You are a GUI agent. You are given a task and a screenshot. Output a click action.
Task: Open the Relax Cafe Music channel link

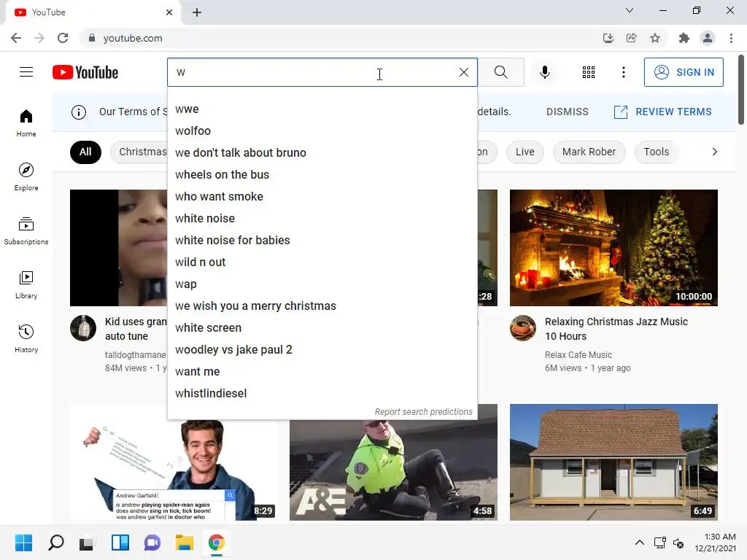click(x=578, y=355)
